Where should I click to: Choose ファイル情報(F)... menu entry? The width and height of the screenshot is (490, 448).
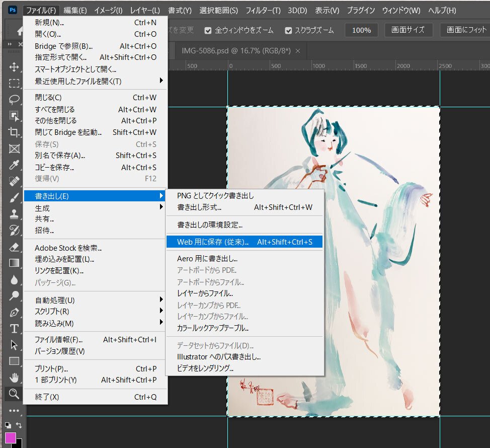(96, 339)
